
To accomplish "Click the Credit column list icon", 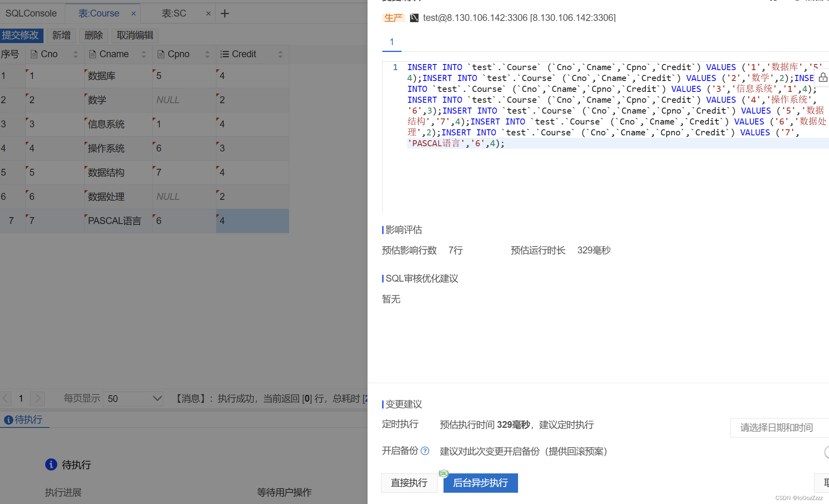I will pos(224,54).
